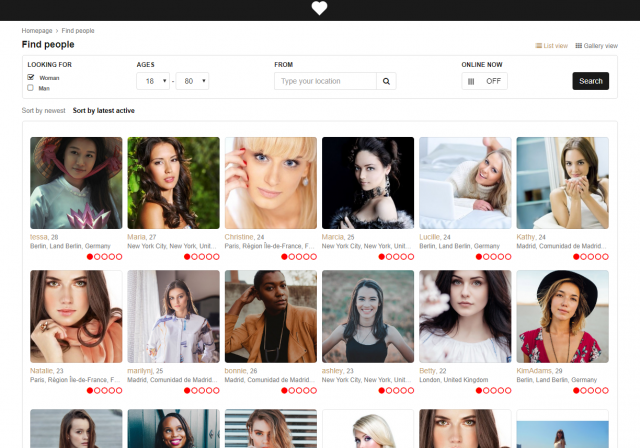Screen dimensions: 640x448
Task: Select Sort by newest
Action: coord(43,111)
